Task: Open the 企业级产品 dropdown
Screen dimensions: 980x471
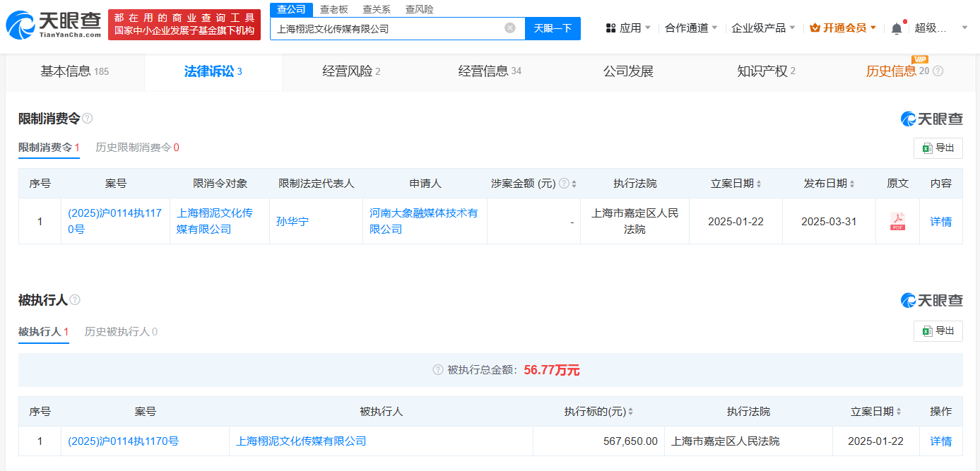Action: tap(763, 28)
